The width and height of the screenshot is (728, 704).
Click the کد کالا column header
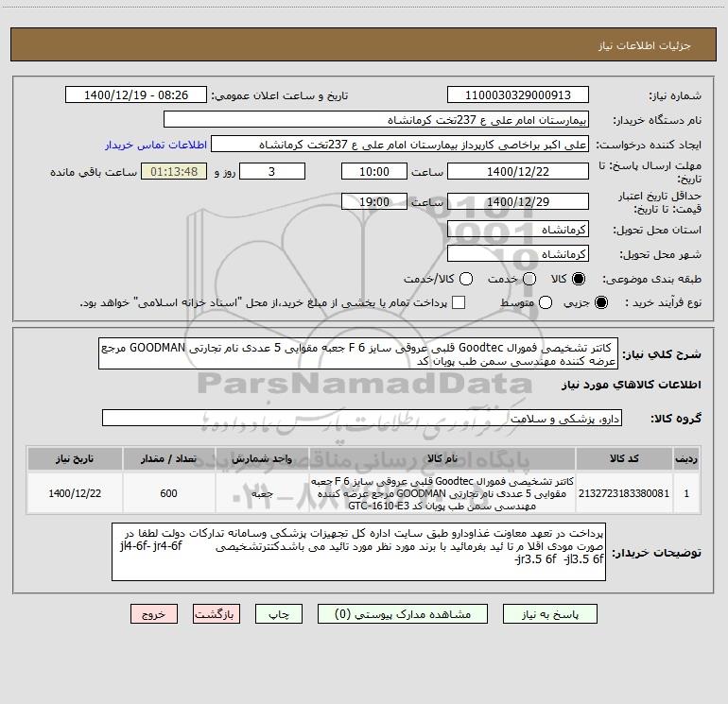(x=624, y=458)
